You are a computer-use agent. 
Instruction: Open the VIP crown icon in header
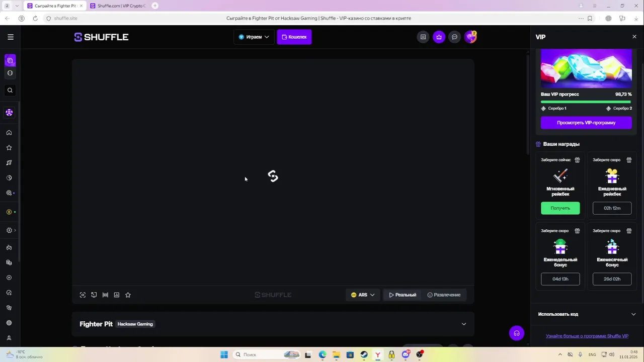(439, 37)
